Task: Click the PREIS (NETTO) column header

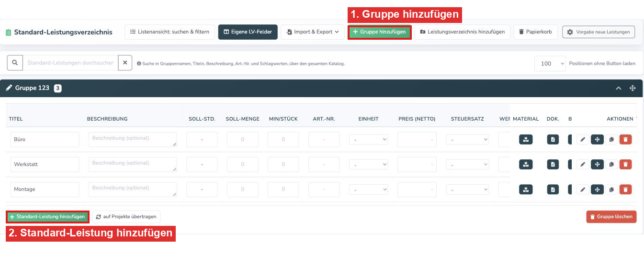Action: coord(417,119)
